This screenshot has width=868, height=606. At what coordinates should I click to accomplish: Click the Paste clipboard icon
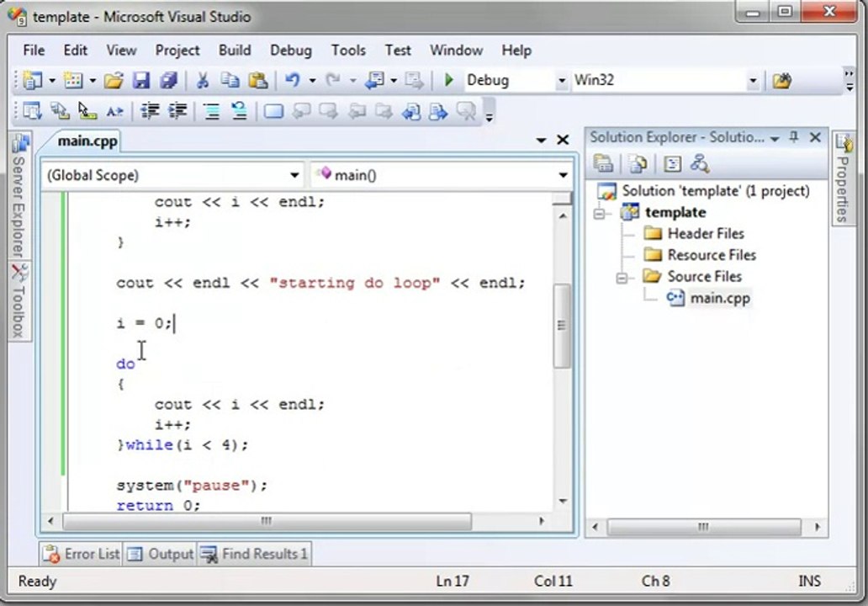[x=258, y=81]
